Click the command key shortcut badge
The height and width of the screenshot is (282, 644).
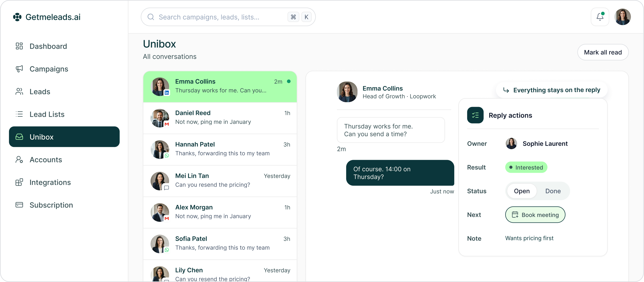coord(293,17)
